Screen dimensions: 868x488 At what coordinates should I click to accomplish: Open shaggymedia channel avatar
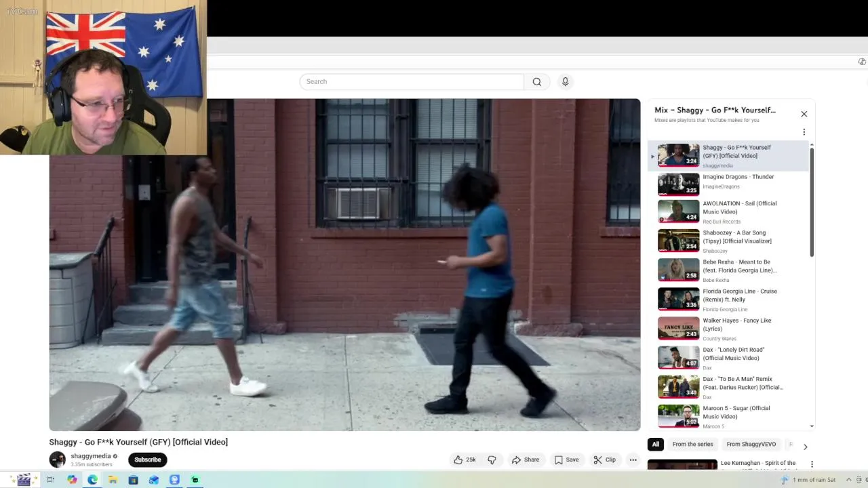pos(57,460)
